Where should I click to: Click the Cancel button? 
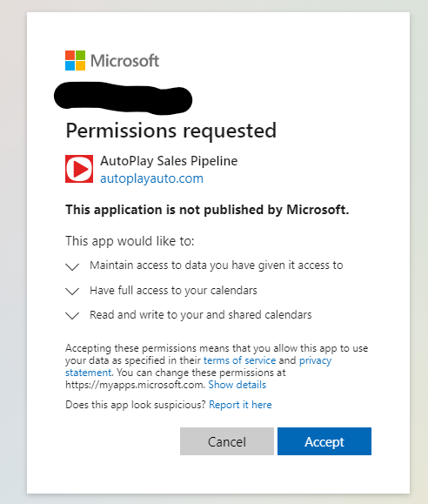click(227, 441)
